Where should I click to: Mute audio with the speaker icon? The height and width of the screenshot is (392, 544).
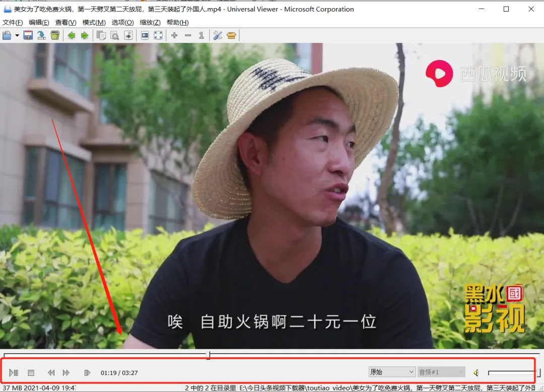pyautogui.click(x=477, y=372)
